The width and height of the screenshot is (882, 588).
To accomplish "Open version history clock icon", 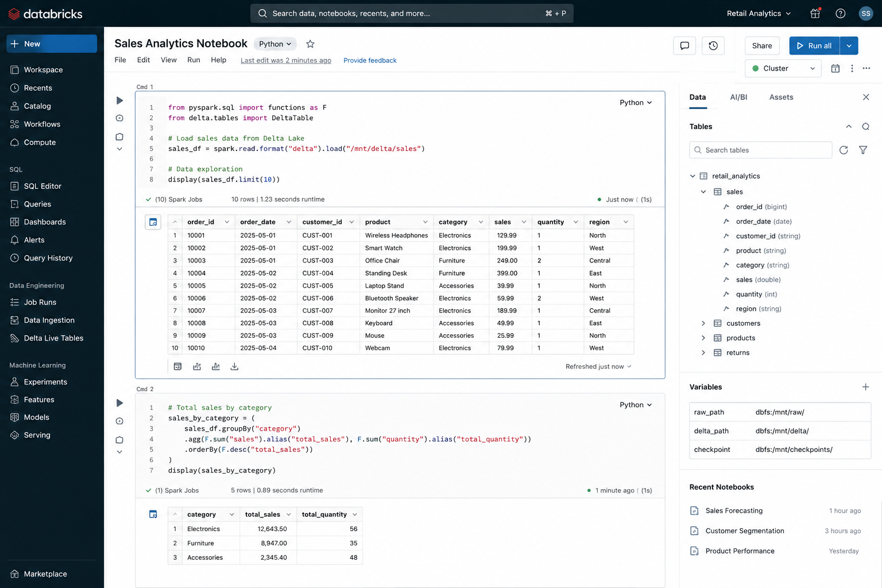I will pos(713,46).
